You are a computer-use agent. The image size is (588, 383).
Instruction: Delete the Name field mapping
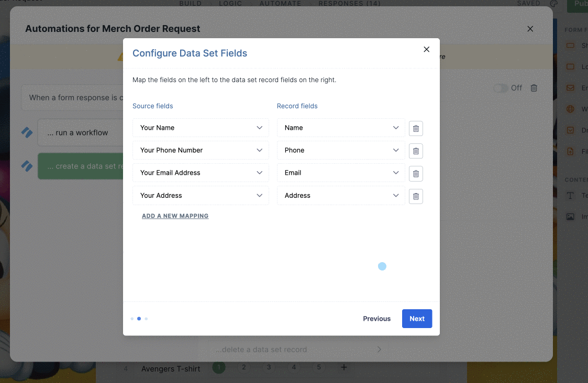click(x=416, y=128)
